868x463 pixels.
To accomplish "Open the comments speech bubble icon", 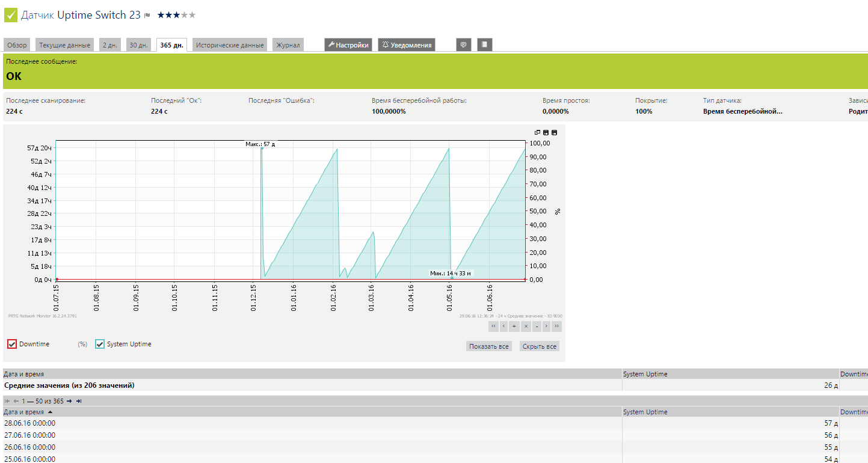I will coord(463,44).
